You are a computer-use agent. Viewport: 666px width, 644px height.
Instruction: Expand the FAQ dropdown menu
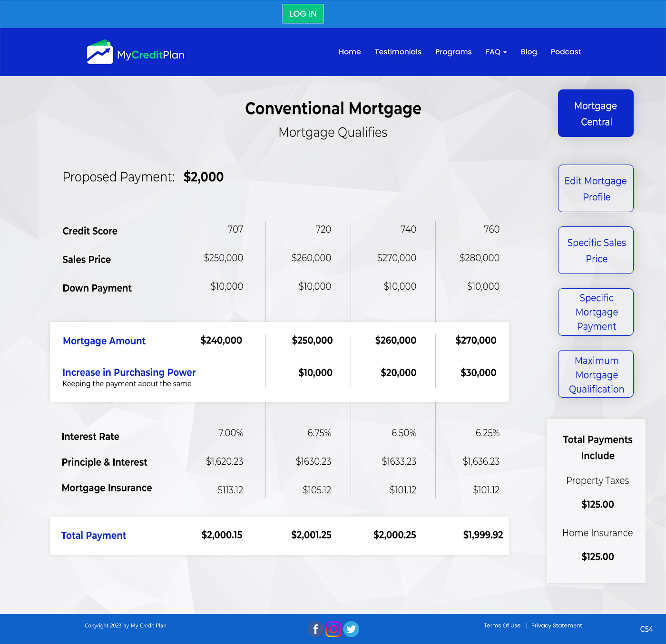click(x=496, y=52)
